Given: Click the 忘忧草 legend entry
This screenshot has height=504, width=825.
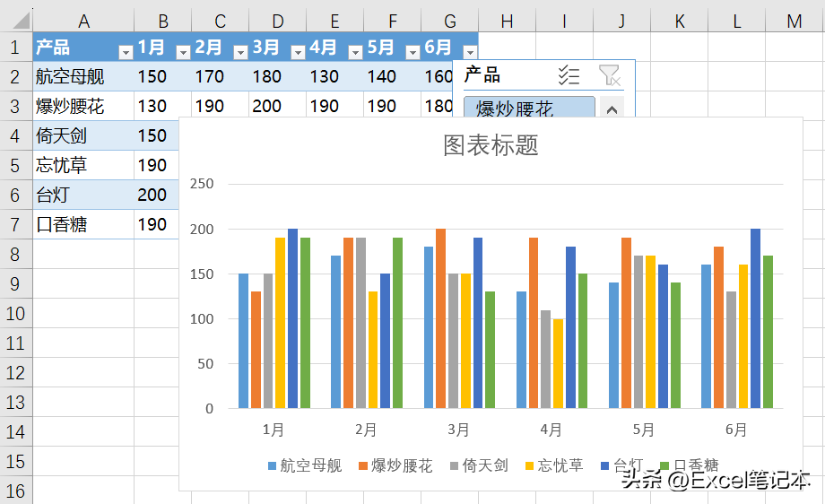Looking at the screenshot, I should point(554,465).
